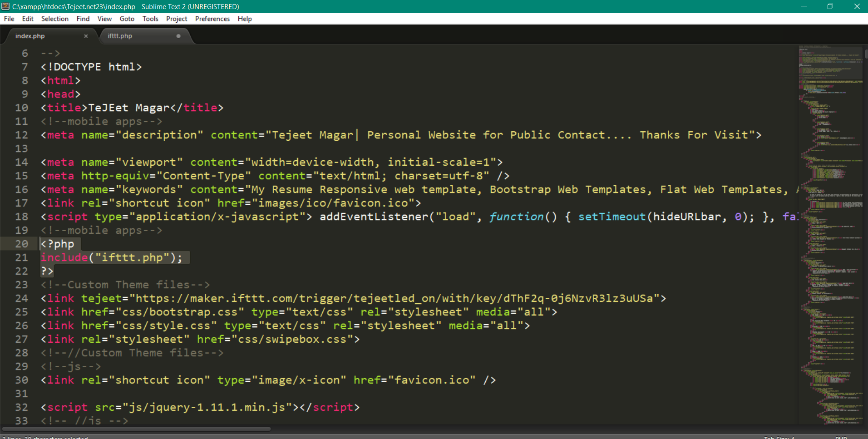This screenshot has height=439, width=868.
Task: Open the File menu
Action: pyautogui.click(x=9, y=19)
